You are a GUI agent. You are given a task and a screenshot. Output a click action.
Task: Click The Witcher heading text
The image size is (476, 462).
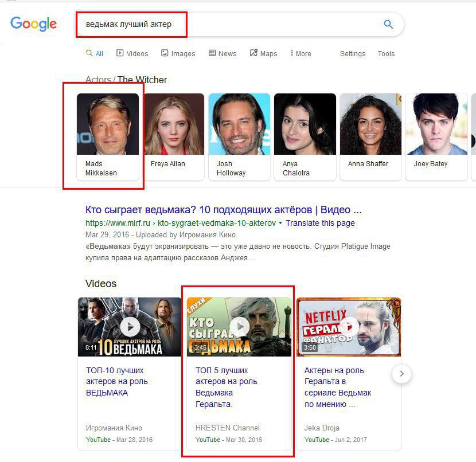[x=142, y=80]
